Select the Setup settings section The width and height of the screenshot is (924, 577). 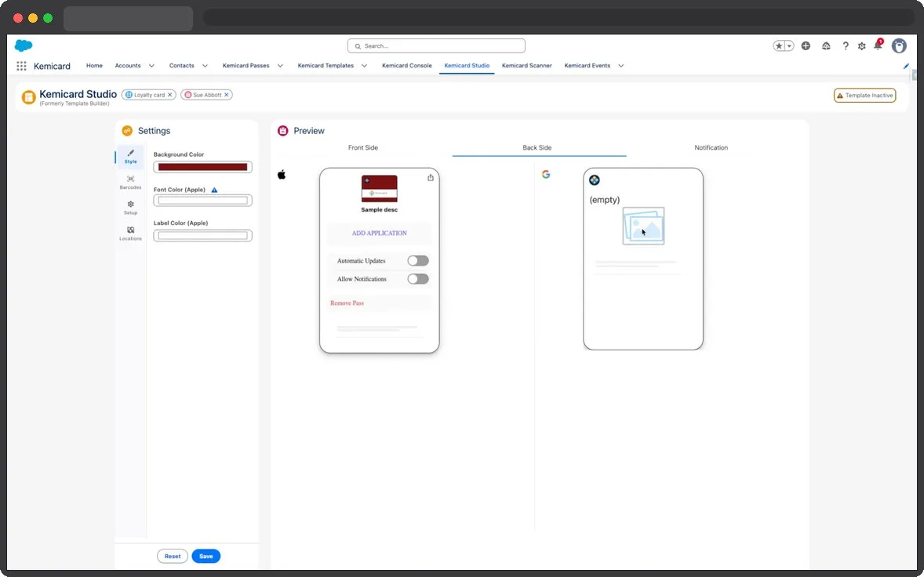[x=130, y=208]
